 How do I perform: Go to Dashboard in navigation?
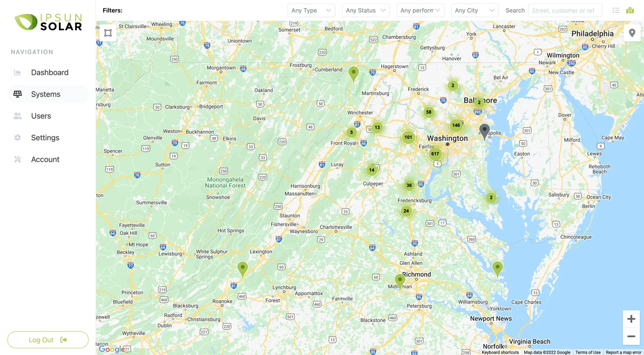pos(49,73)
